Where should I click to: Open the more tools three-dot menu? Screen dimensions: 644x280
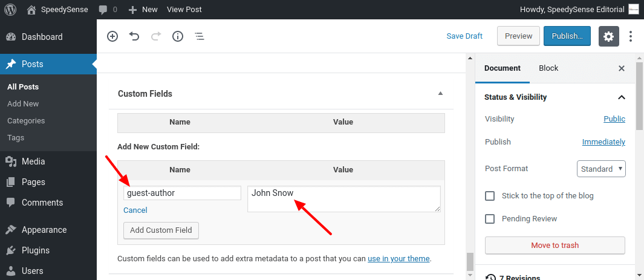click(x=631, y=36)
